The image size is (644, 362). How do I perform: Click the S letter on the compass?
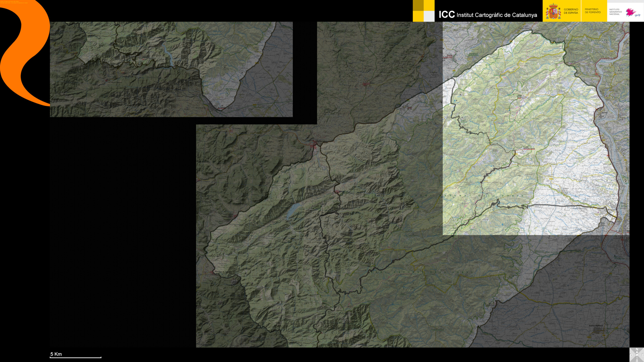click(x=637, y=360)
